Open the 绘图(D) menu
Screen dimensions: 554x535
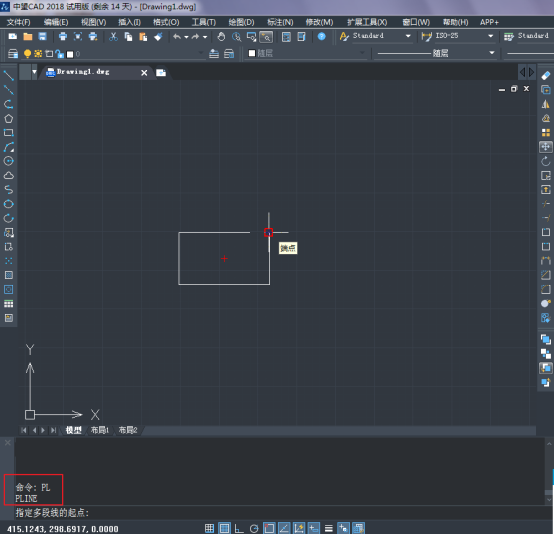241,22
